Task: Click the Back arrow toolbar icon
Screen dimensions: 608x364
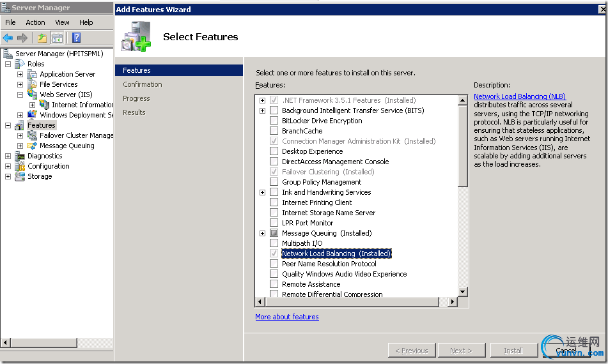Action: pyautogui.click(x=8, y=38)
